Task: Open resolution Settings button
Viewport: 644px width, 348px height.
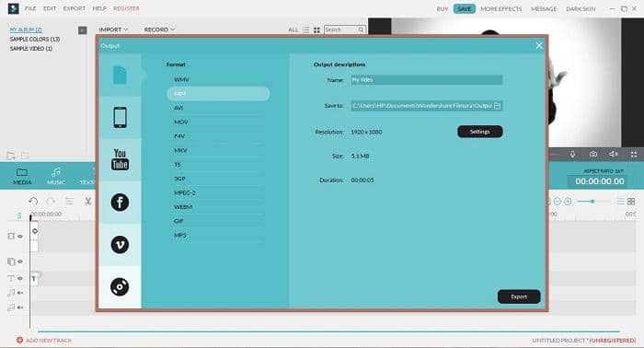Action: click(479, 132)
